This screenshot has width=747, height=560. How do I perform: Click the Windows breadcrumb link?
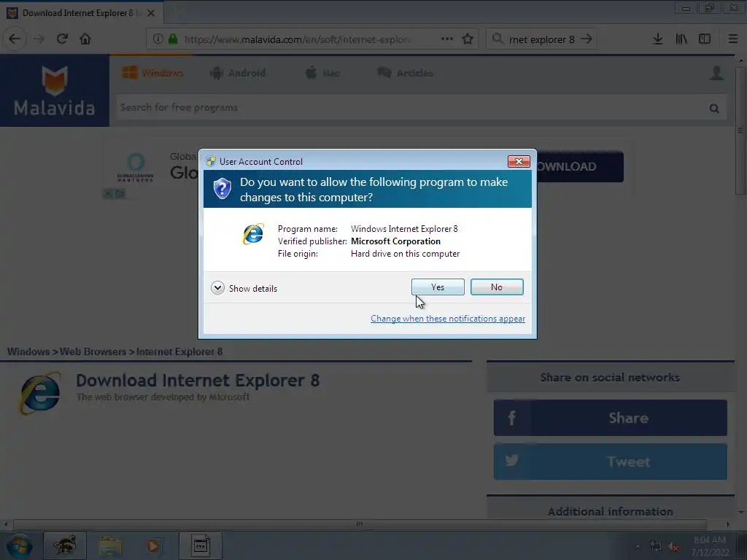[28, 351]
